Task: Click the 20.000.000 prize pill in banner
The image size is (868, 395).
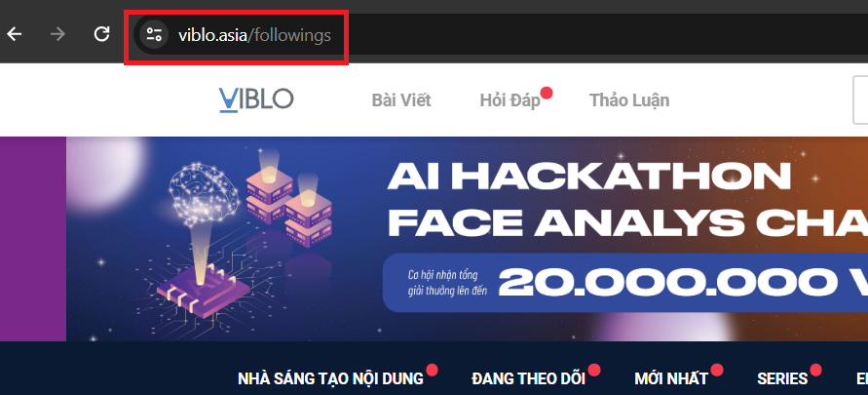Action: 625,283
